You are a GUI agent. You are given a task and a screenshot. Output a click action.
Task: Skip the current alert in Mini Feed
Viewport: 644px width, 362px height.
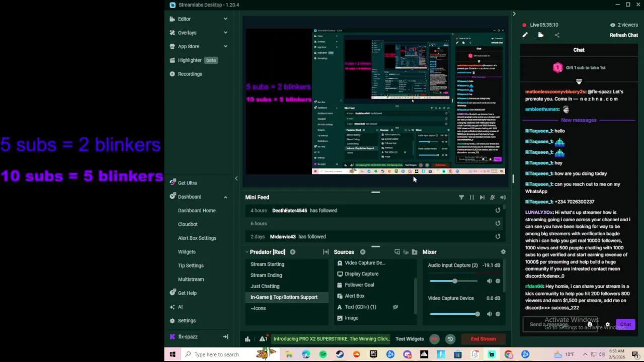coord(482,198)
